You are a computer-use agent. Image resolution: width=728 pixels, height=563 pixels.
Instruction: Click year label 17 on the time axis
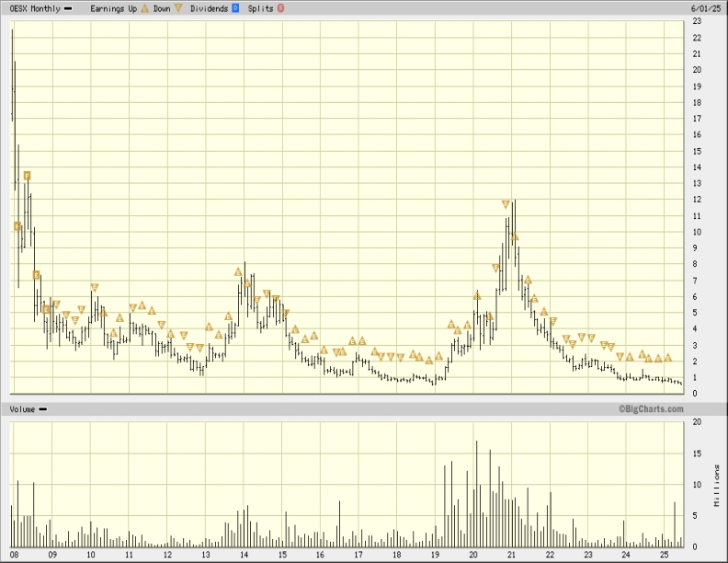pos(358,555)
